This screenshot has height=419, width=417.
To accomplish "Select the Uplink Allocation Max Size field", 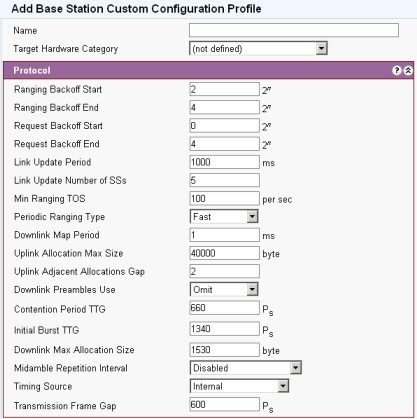I will pyautogui.click(x=224, y=253).
